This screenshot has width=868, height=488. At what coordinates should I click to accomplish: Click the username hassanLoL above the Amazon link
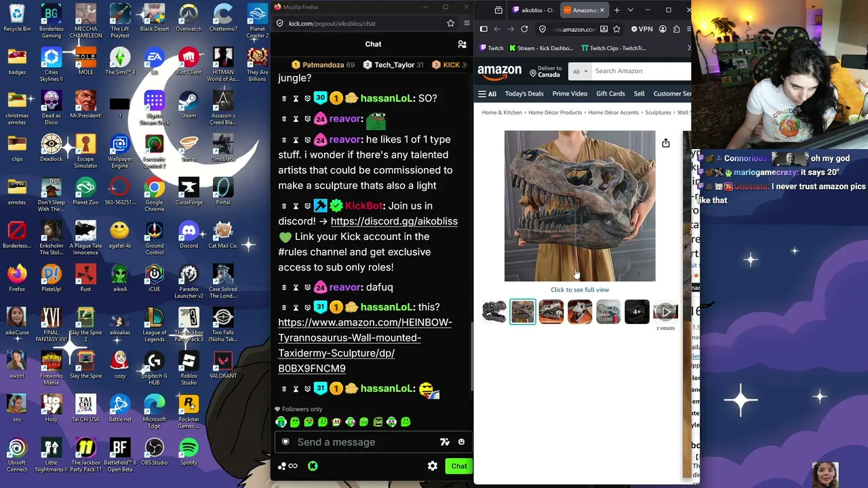pos(387,307)
